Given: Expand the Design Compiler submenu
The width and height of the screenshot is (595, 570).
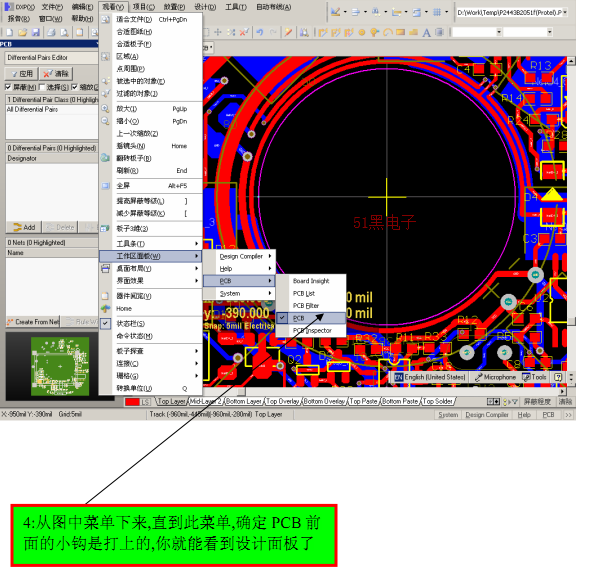Looking at the screenshot, I should pyautogui.click(x=239, y=257).
